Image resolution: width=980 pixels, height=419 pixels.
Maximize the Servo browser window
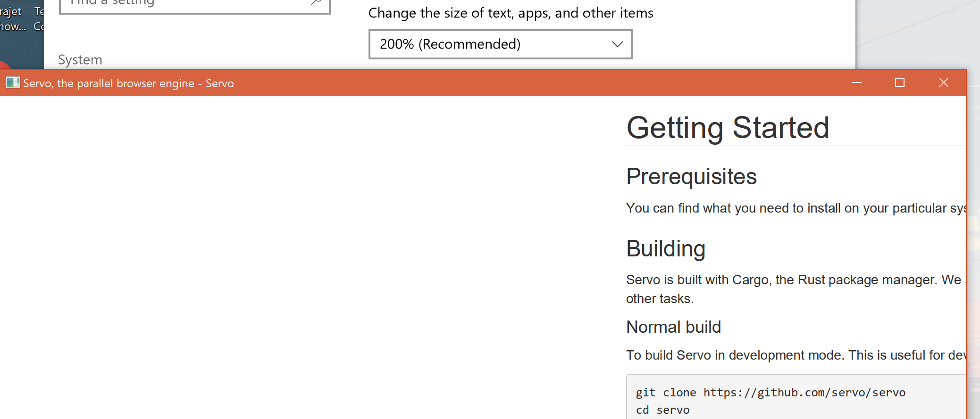pos(899,82)
